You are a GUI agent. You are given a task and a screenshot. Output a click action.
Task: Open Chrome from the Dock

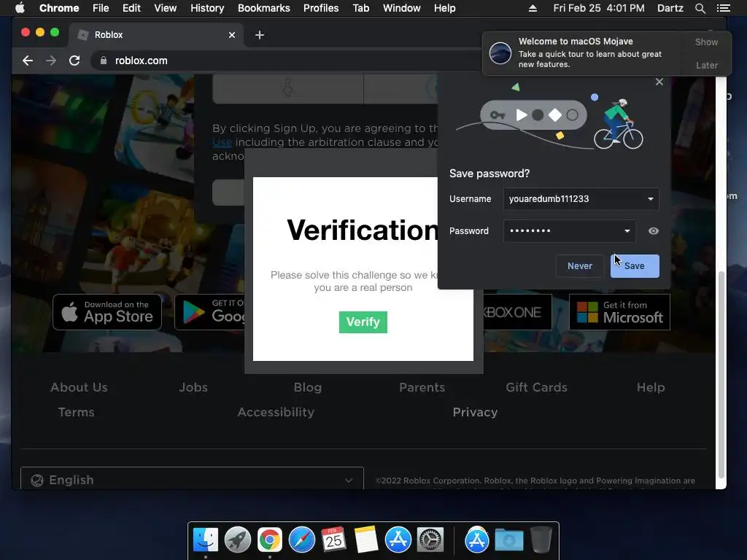270,540
